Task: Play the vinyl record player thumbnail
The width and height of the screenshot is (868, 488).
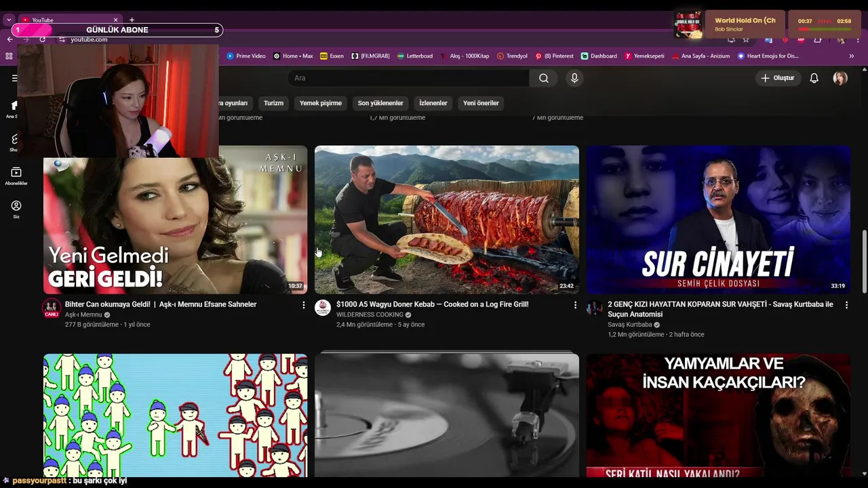Action: tap(447, 415)
